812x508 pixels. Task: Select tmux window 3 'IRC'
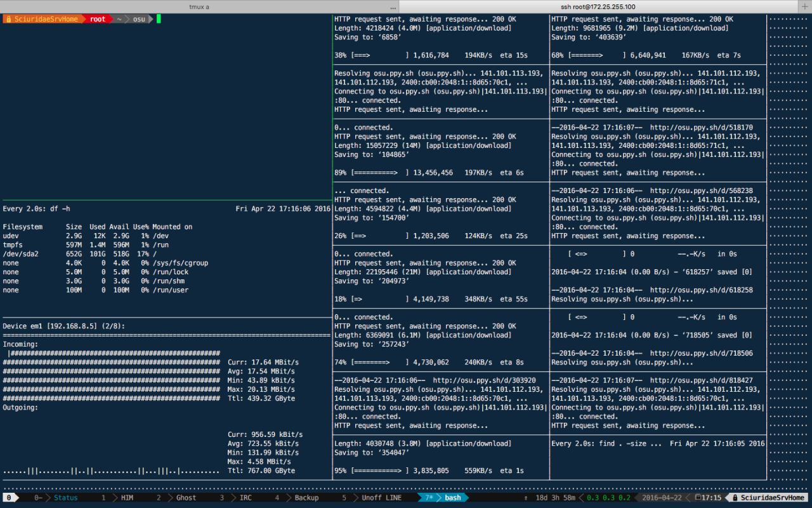click(x=235, y=498)
